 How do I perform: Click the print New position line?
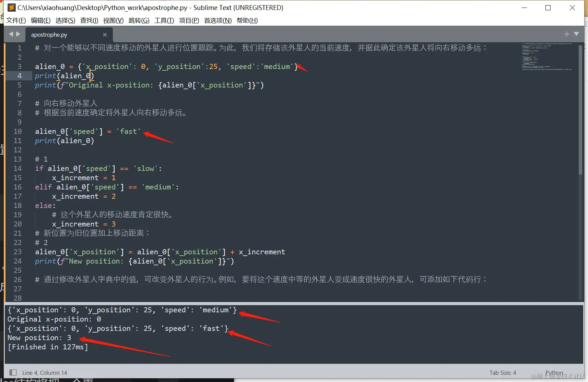click(x=134, y=261)
